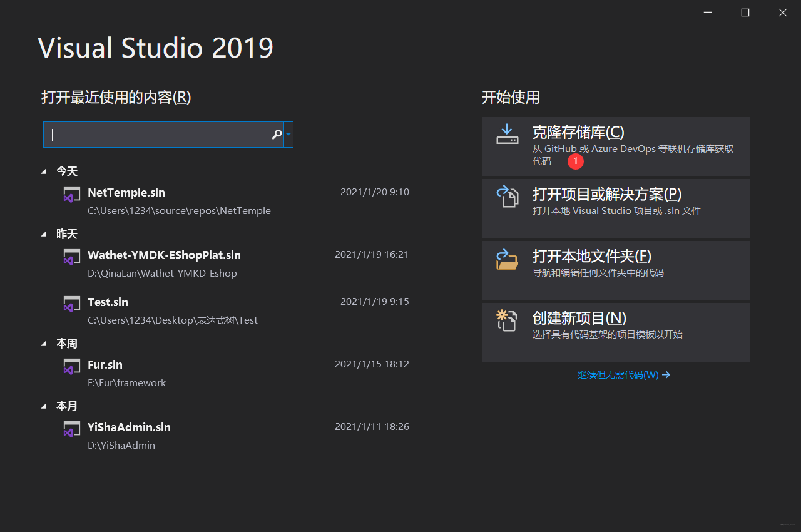Collapse the 今天 group
The image size is (801, 532).
pyautogui.click(x=44, y=171)
